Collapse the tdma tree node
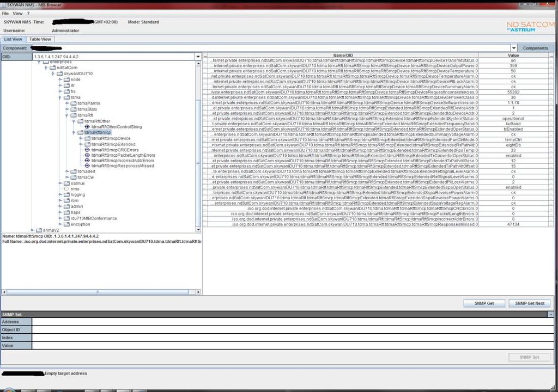Image resolution: width=558 pixels, height=392 pixels. [60, 97]
